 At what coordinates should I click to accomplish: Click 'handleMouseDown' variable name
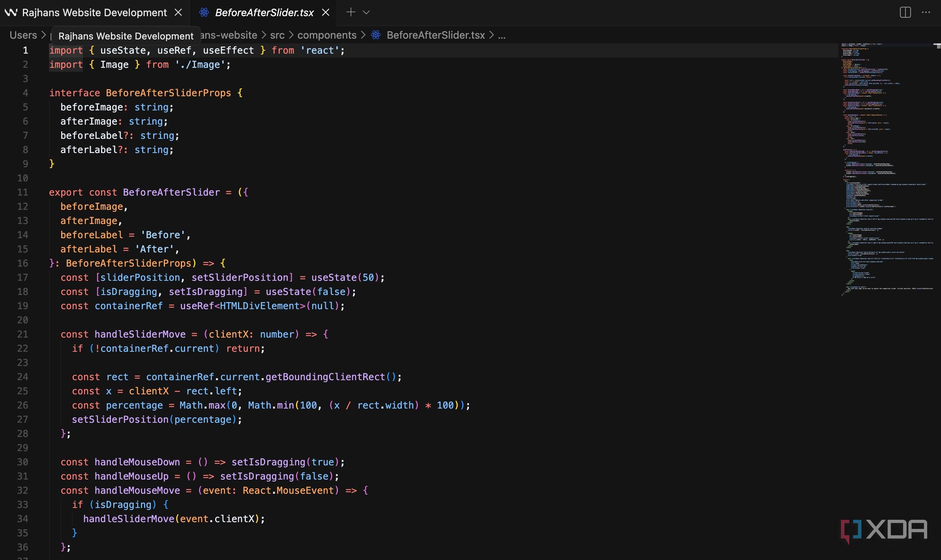click(137, 462)
